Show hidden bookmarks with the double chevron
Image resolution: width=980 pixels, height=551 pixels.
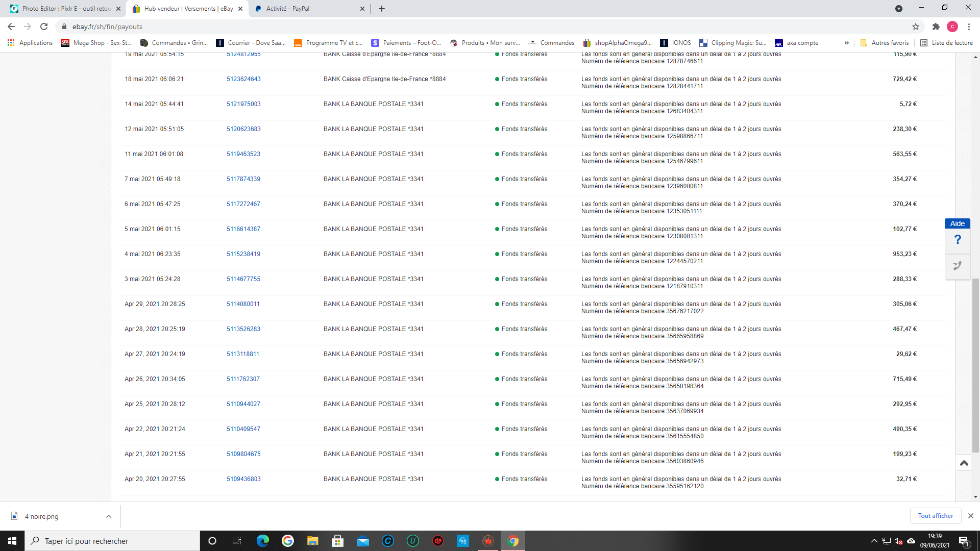(x=846, y=43)
